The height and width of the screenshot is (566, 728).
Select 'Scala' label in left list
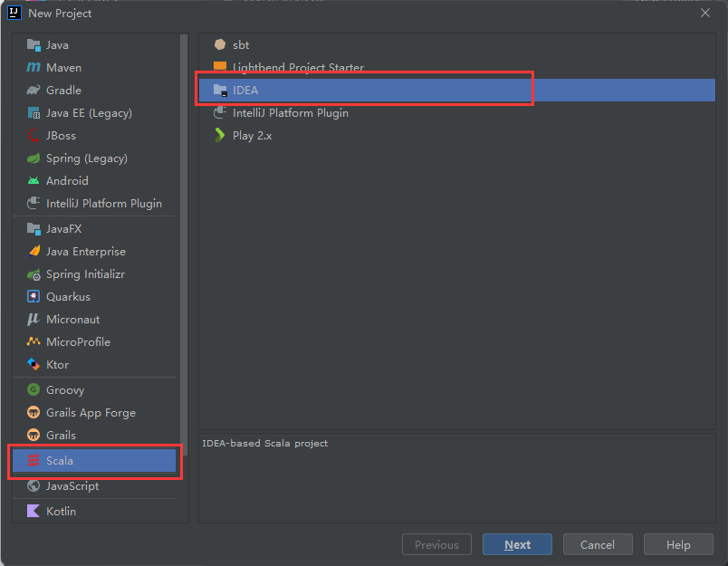(x=60, y=461)
